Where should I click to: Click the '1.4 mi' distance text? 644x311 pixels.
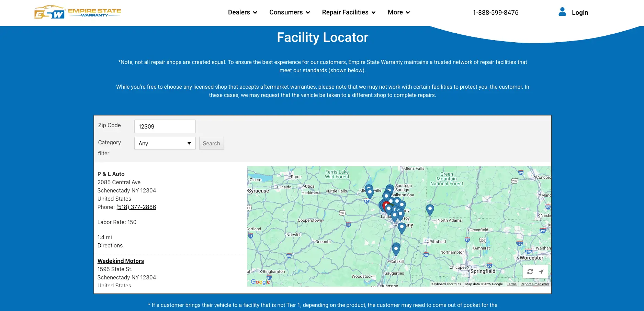point(104,237)
